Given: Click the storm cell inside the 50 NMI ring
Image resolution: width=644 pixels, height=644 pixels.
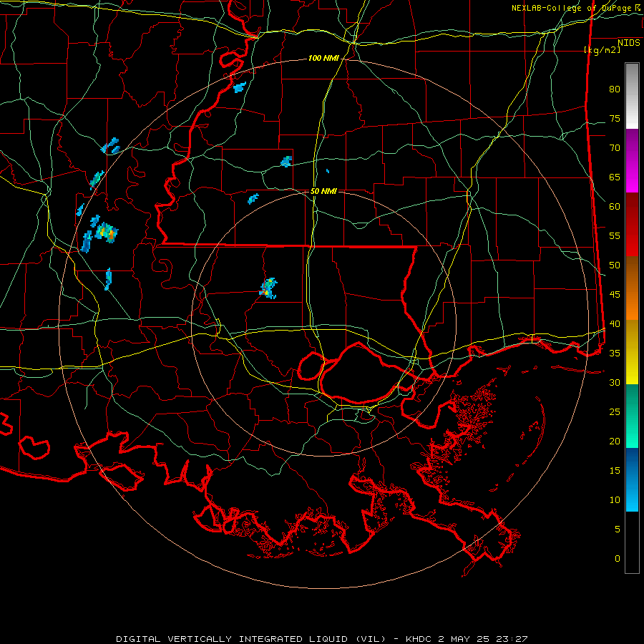Looking at the screenshot, I should point(268,288).
